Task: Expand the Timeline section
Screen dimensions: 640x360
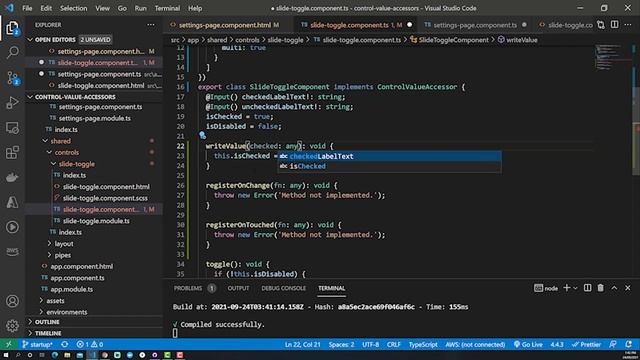Action: coord(30,333)
